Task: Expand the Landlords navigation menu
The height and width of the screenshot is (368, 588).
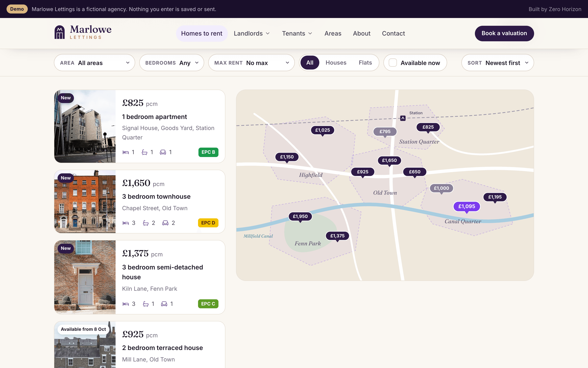Action: [x=252, y=33]
